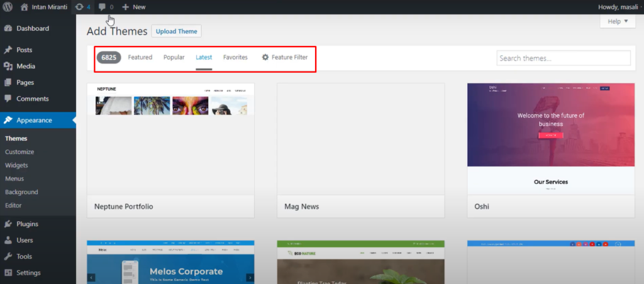644x284 pixels.
Task: Click the Search themes input field
Action: [x=563, y=58]
